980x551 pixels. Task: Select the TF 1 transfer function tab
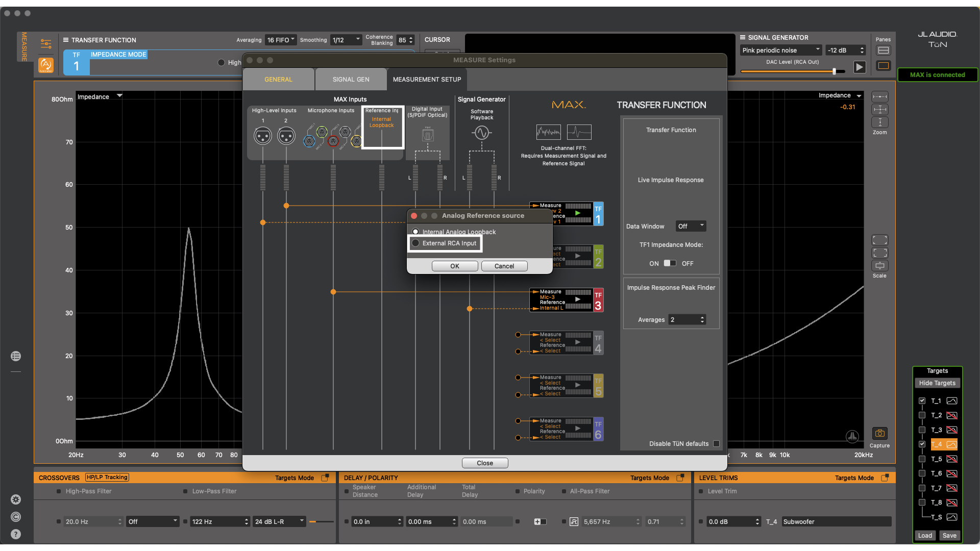click(x=76, y=62)
